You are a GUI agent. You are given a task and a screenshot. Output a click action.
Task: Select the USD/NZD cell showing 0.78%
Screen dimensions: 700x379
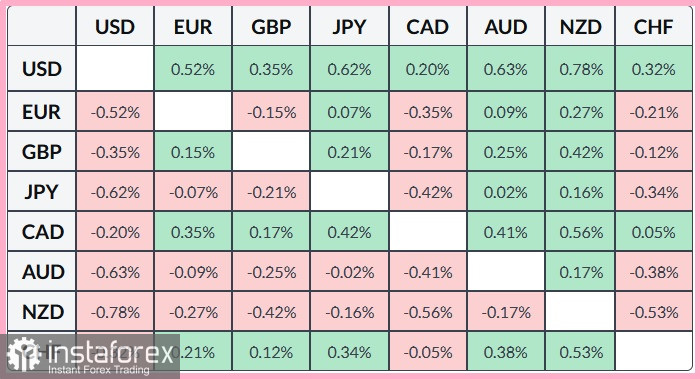[x=580, y=69]
